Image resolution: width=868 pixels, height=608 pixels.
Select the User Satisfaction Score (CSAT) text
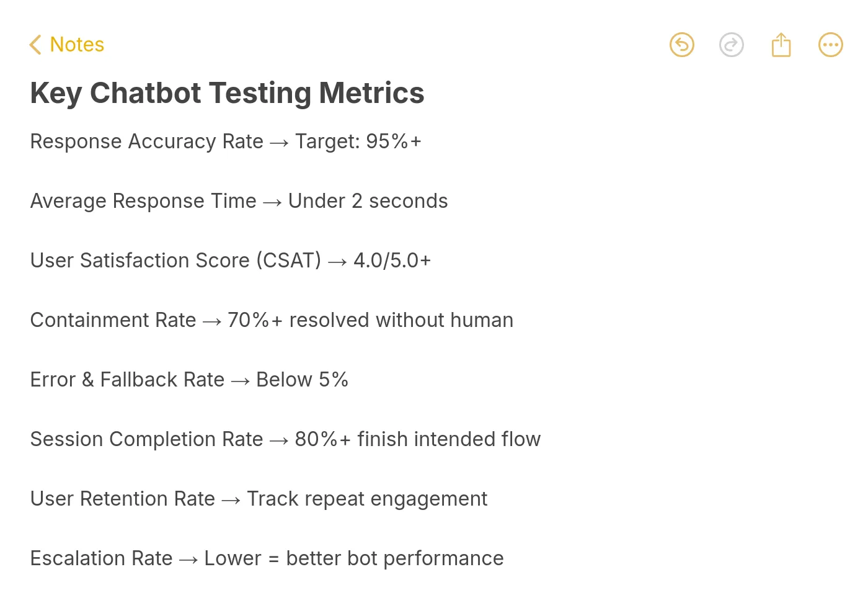[176, 260]
